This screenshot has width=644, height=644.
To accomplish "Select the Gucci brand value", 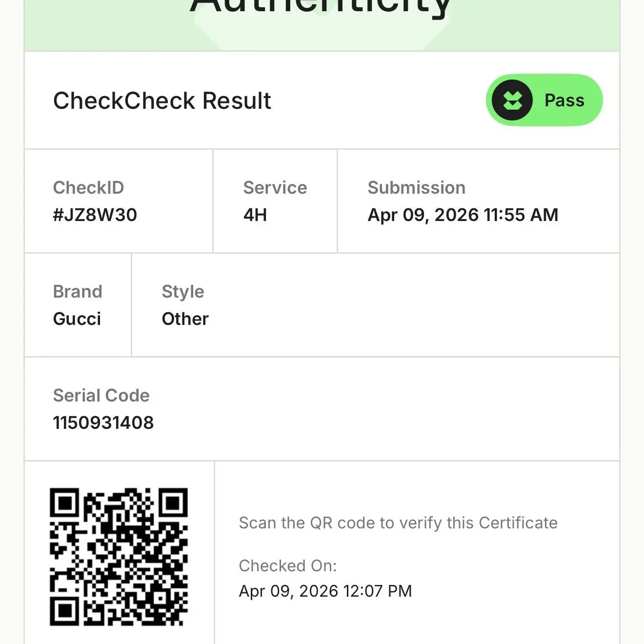I will [77, 319].
